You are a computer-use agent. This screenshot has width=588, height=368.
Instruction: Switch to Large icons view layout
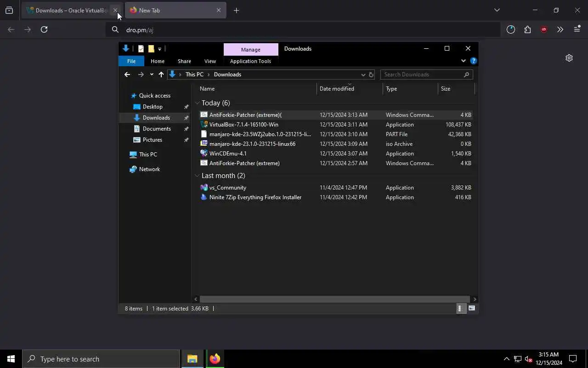[x=472, y=309]
